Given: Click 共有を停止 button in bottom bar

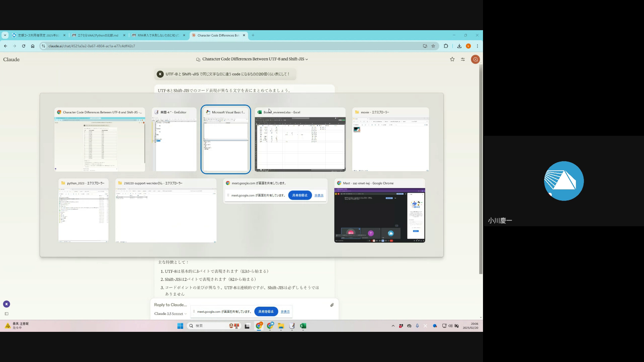Looking at the screenshot, I should click(266, 311).
